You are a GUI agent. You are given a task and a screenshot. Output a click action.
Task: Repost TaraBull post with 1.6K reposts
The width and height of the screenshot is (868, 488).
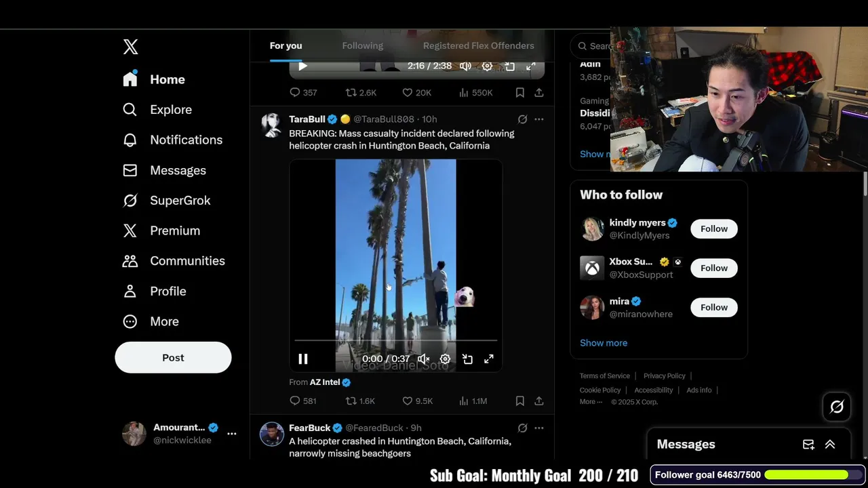[360, 401]
